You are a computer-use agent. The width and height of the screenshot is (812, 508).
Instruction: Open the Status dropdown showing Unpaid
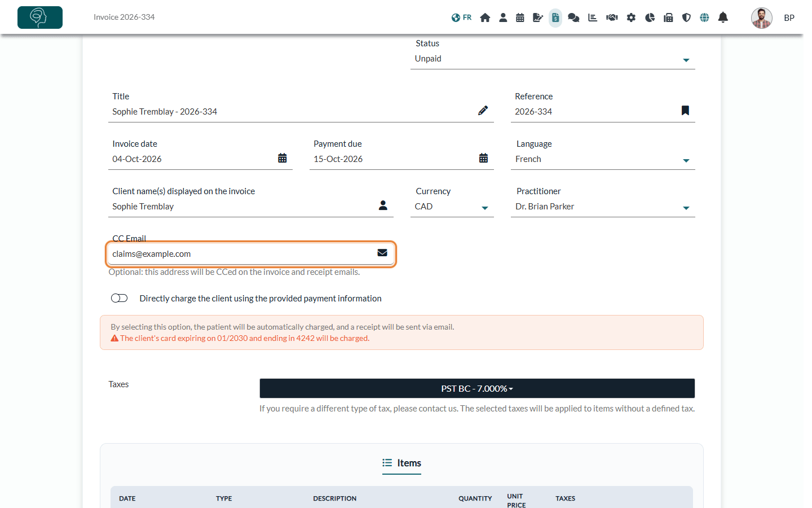tap(553, 59)
